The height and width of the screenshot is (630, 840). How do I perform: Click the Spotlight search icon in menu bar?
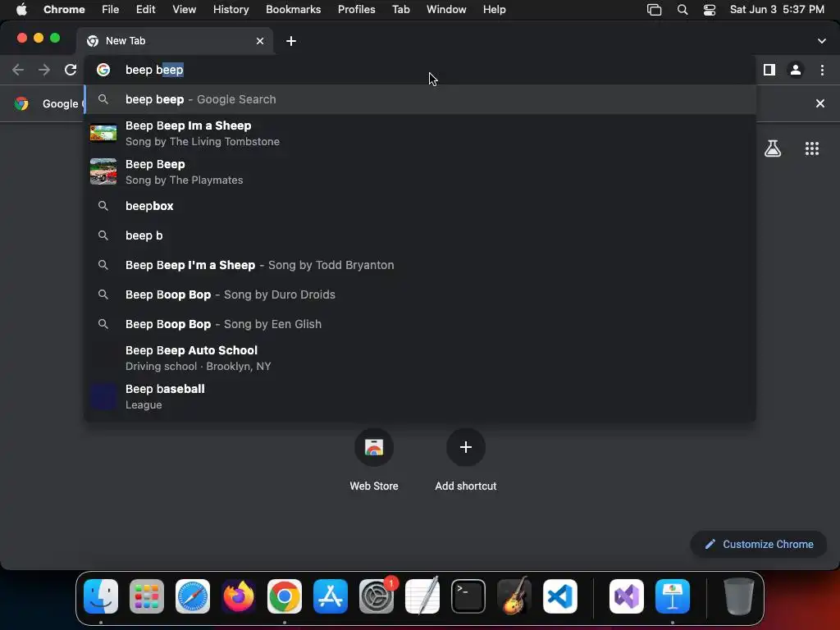coord(682,10)
